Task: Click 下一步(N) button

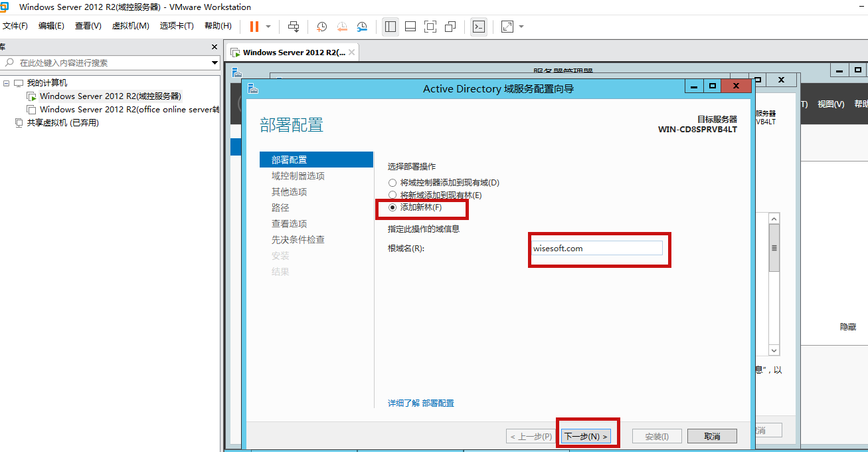Action: [x=585, y=436]
